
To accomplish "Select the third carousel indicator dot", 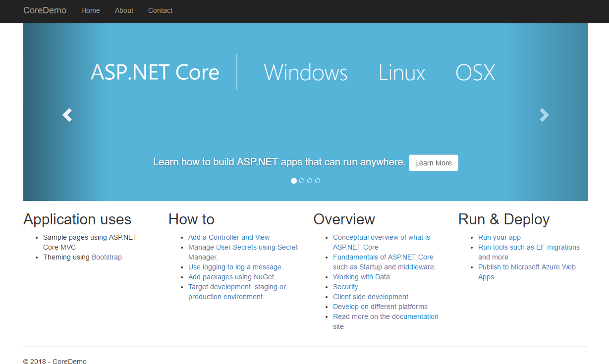I will coord(310,181).
